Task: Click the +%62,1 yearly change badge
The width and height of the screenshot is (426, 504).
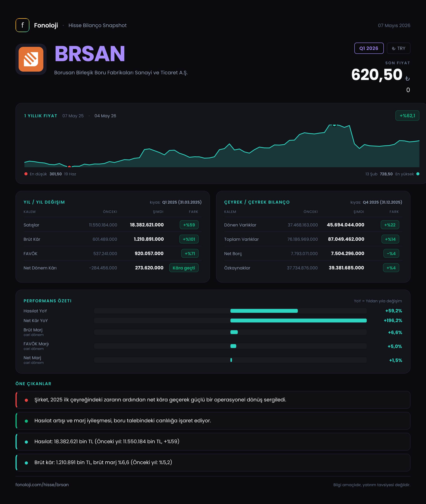Action: (407, 116)
